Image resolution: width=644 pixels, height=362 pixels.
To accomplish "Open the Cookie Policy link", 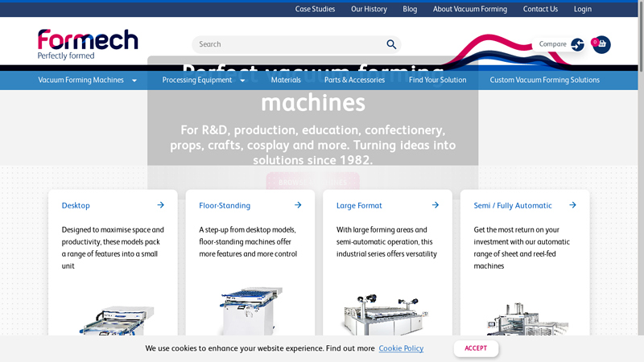I will [x=401, y=348].
